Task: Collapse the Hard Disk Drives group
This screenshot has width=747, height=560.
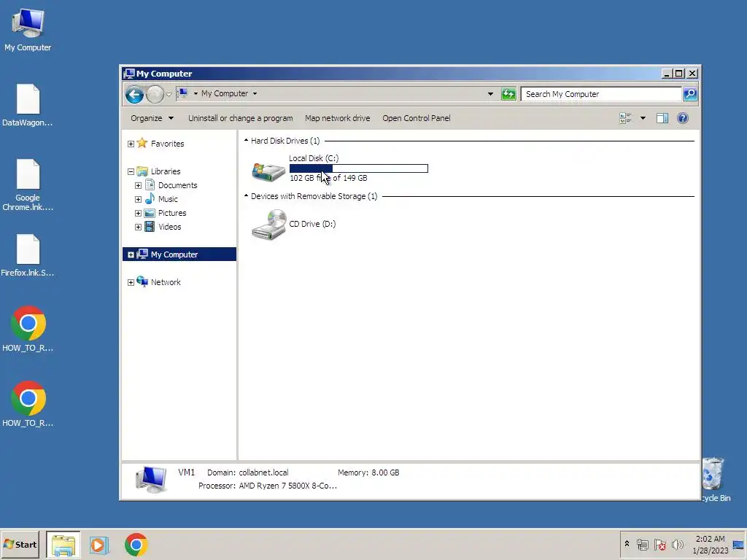Action: coord(247,141)
